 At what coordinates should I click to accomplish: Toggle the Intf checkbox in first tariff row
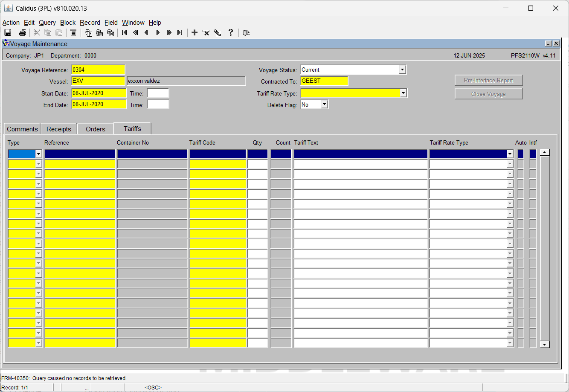(x=533, y=154)
